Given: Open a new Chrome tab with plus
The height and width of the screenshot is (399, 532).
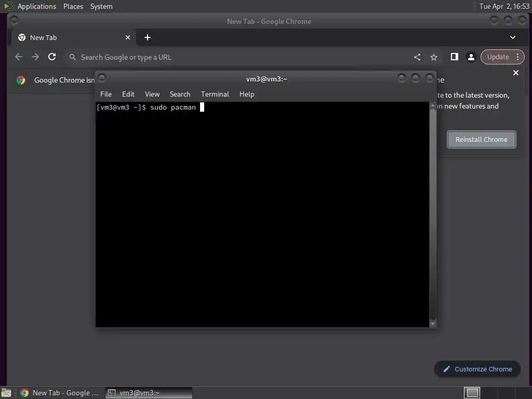Looking at the screenshot, I should point(147,37).
